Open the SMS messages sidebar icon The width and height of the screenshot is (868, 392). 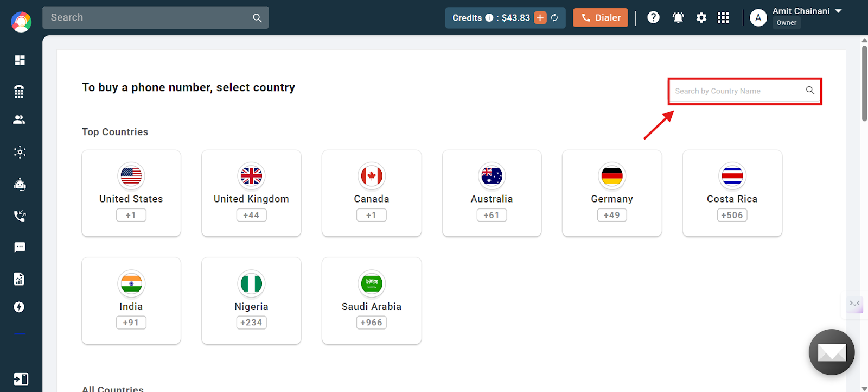pyautogui.click(x=20, y=248)
